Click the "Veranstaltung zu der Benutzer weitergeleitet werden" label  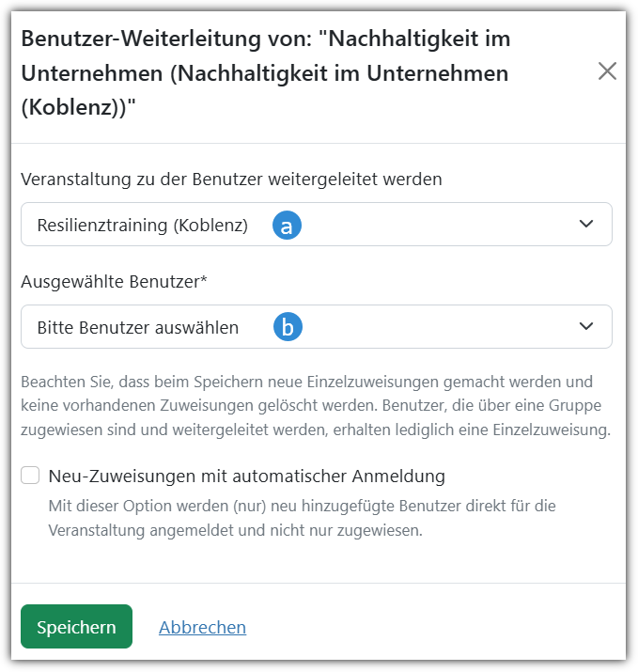pos(231,179)
